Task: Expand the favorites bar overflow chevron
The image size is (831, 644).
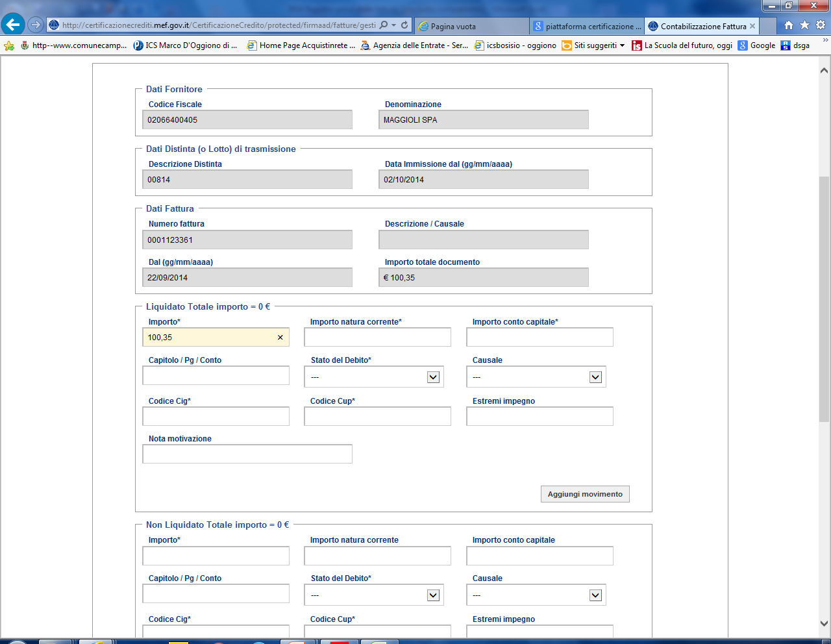Action: 825,42
